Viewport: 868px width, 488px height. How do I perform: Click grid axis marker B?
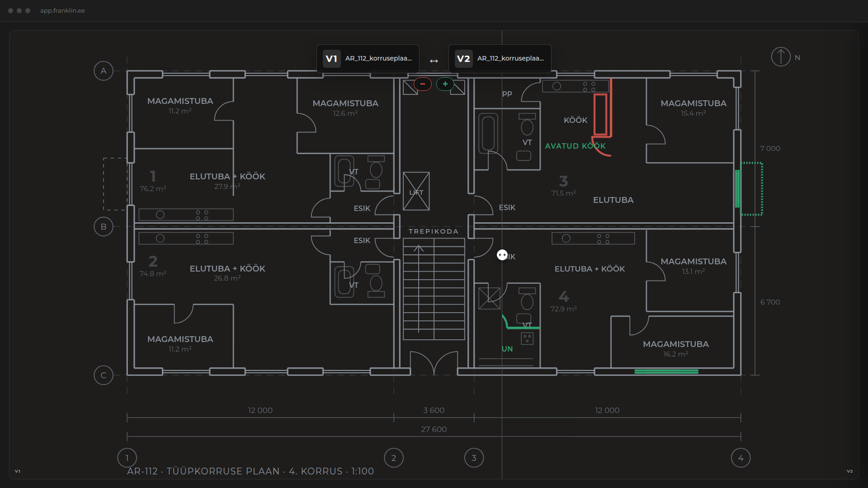click(x=104, y=227)
